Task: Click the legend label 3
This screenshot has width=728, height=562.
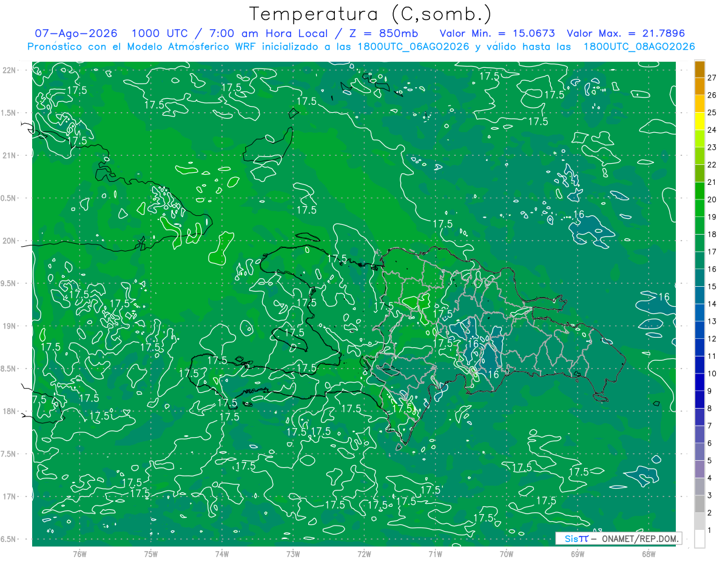Action: click(709, 496)
